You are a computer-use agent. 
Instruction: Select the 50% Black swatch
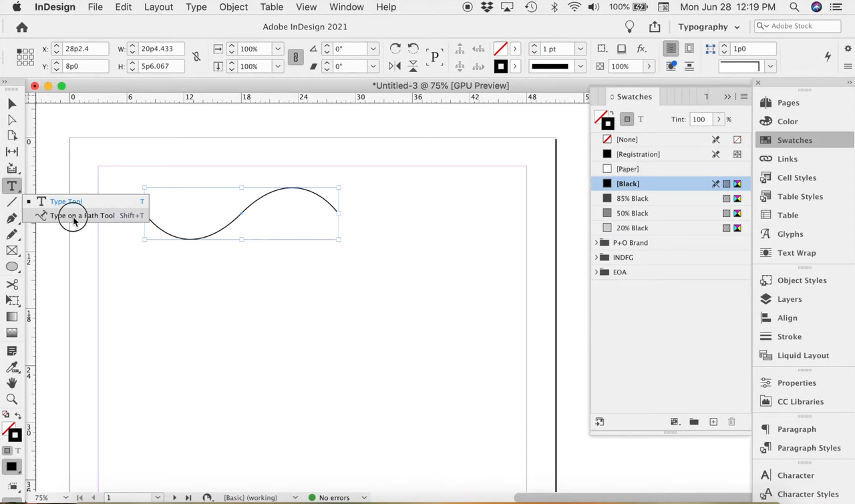(632, 213)
